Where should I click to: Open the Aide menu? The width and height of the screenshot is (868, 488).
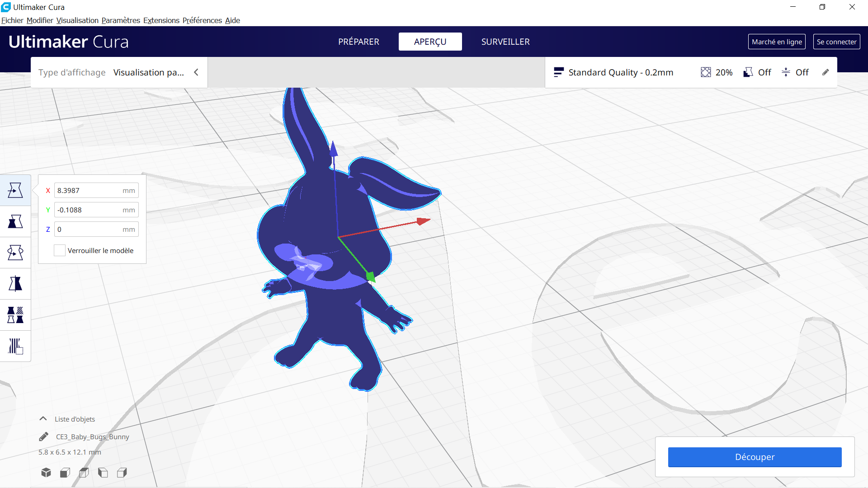(x=232, y=20)
